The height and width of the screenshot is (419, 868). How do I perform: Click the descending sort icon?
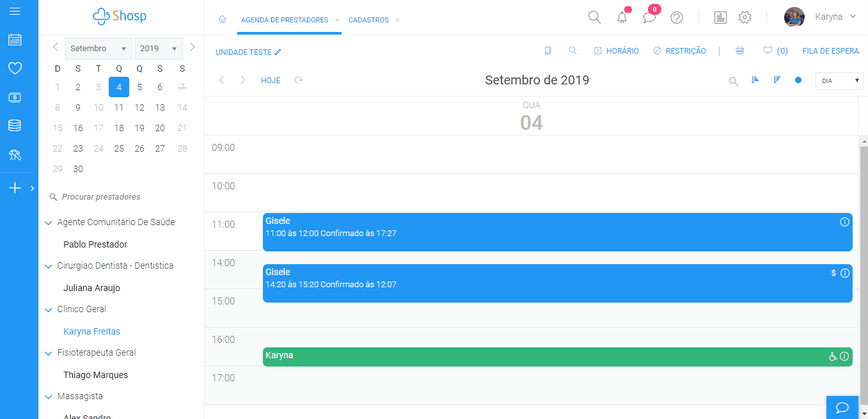tap(777, 80)
